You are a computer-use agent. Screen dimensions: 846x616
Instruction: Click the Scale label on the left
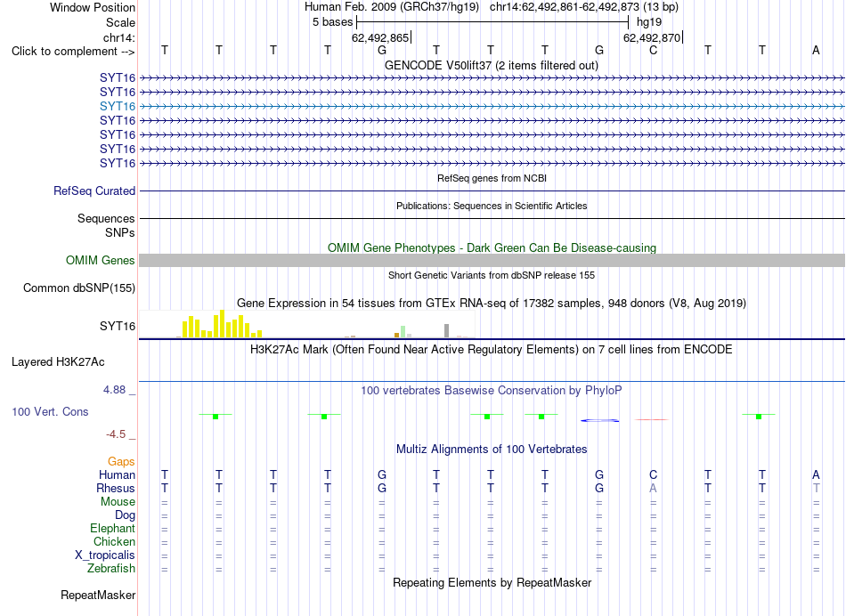coord(120,22)
